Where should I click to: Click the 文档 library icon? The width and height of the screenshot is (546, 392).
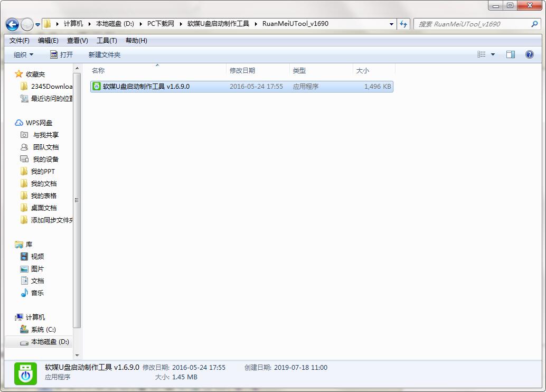pyautogui.click(x=24, y=281)
